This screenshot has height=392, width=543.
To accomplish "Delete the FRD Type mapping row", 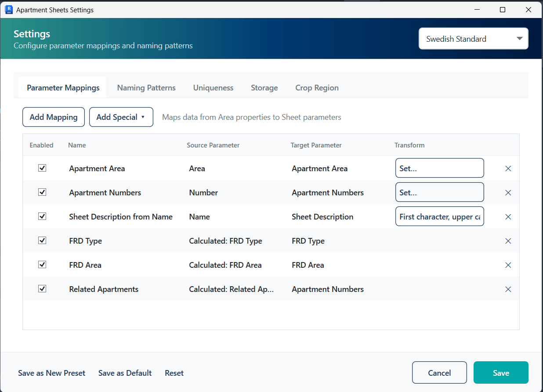I will coord(508,241).
